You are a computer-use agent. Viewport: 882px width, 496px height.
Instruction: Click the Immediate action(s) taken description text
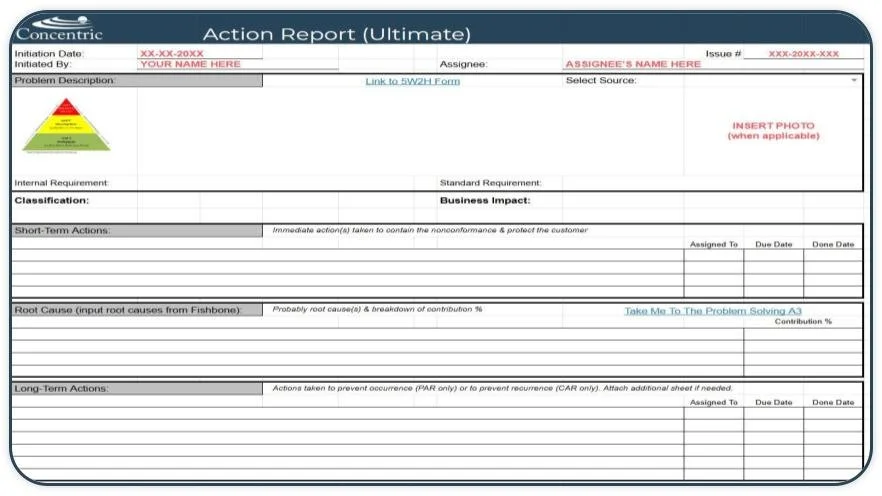(x=430, y=230)
